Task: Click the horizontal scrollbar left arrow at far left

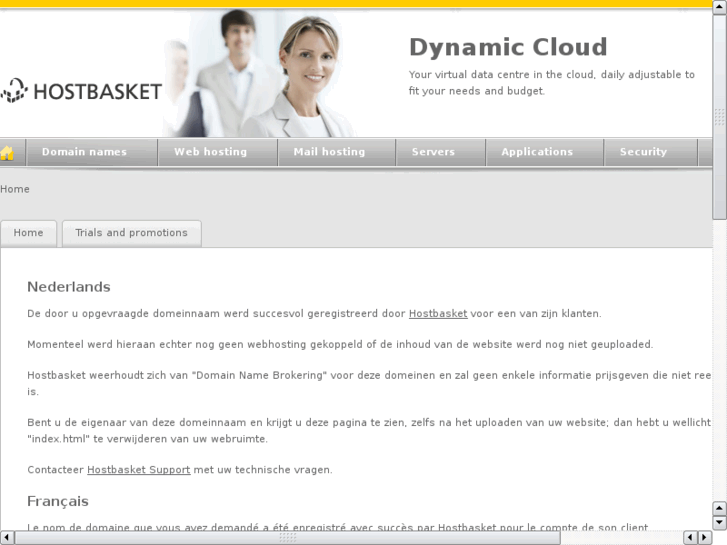Action: point(7,538)
